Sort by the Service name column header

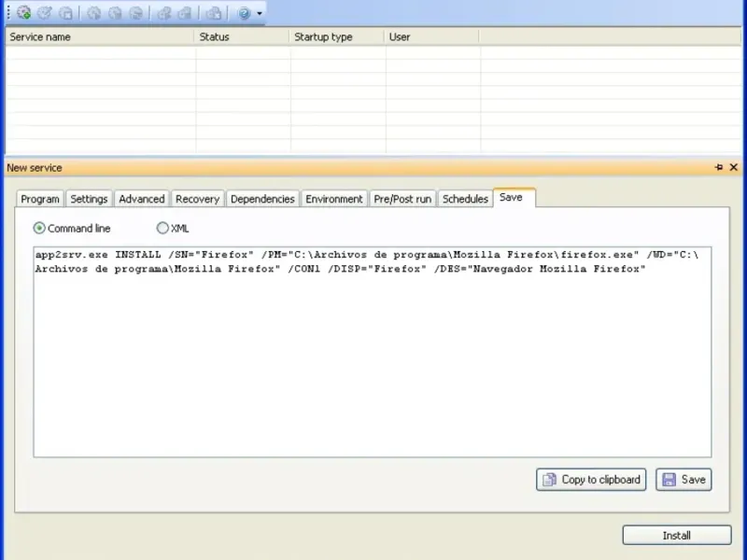click(100, 37)
